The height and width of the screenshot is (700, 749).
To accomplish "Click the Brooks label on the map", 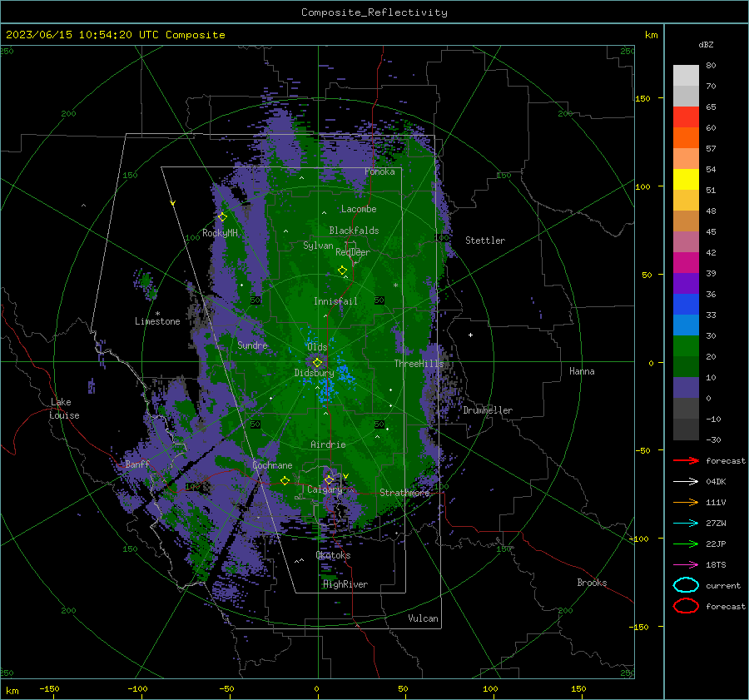I will click(592, 583).
